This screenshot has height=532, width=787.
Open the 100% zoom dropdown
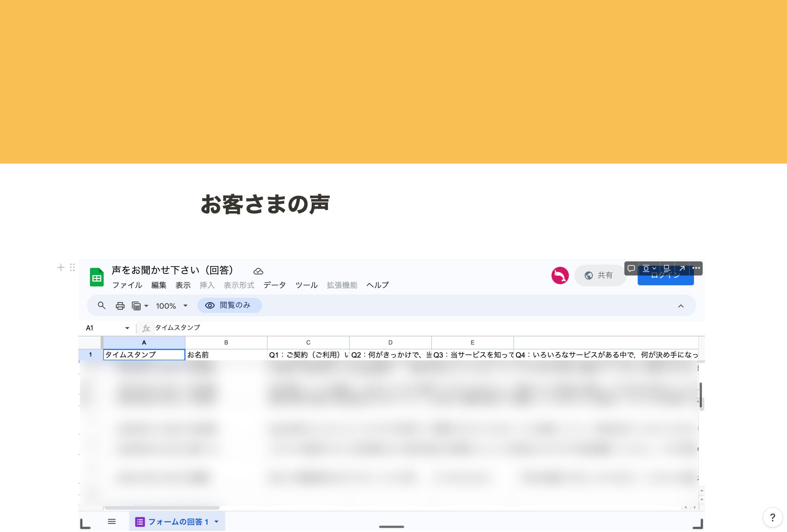click(x=172, y=306)
